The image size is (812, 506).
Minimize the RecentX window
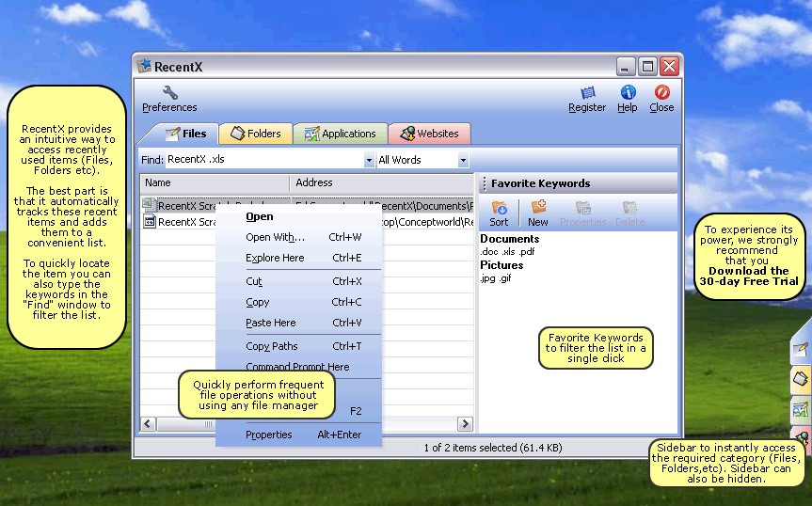tap(626, 66)
